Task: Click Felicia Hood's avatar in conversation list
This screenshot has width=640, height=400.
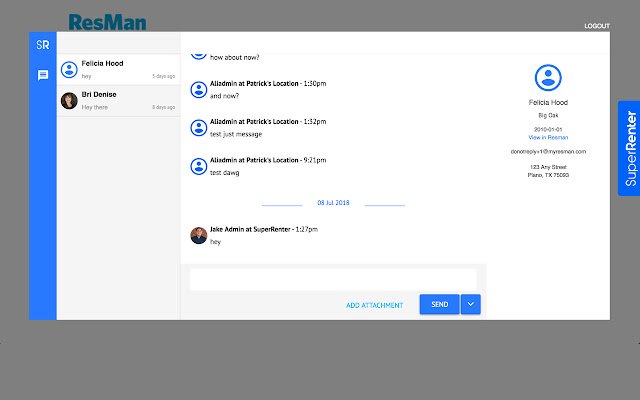Action: tap(69, 69)
